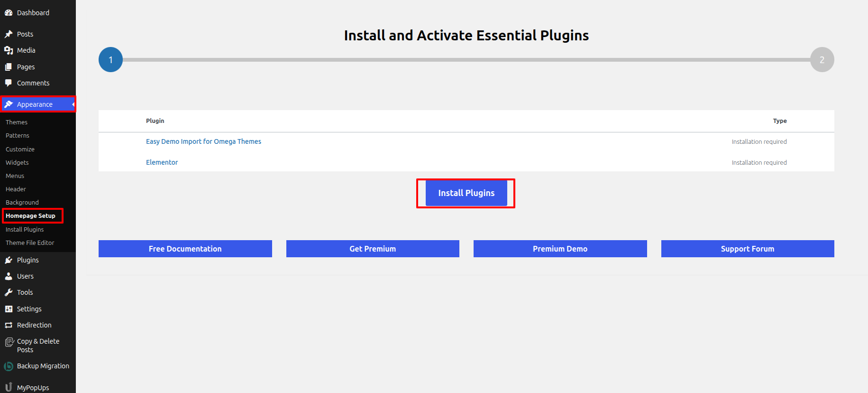Go to Theme File Editor
Screen dimensions: 868x393
(x=30, y=243)
